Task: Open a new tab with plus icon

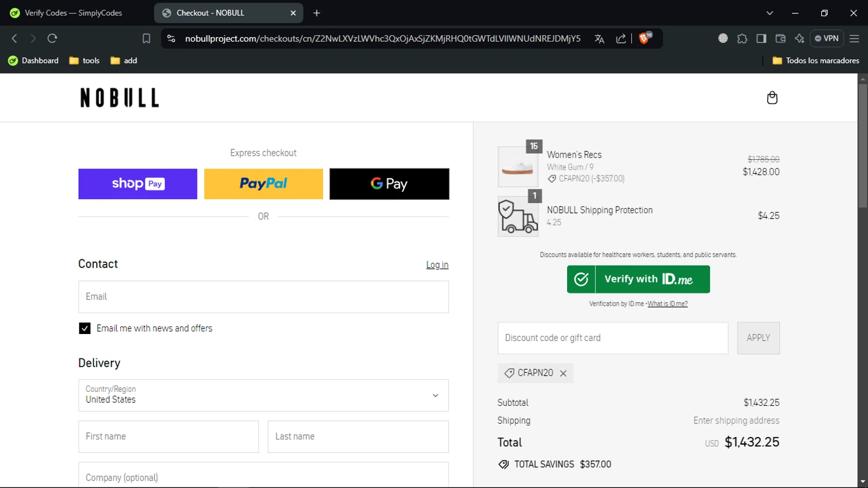Action: click(x=317, y=13)
